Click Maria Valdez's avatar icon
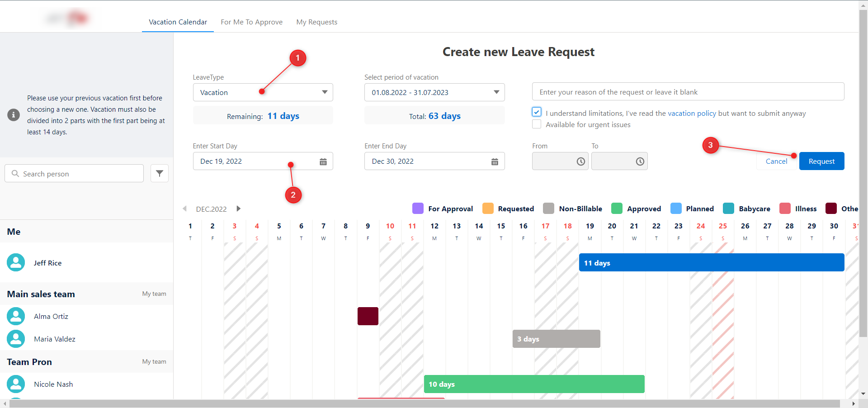 (16, 339)
